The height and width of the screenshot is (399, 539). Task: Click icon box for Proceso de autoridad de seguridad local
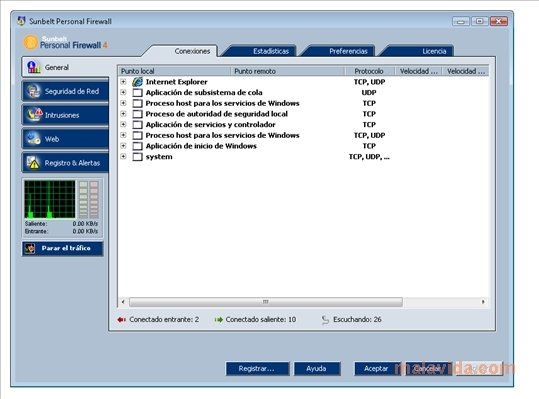(x=138, y=114)
